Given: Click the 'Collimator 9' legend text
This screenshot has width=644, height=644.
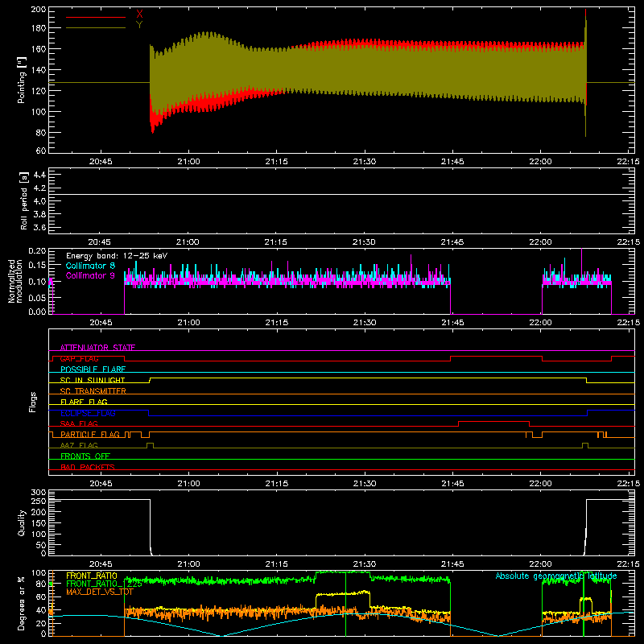Looking at the screenshot, I should [90, 275].
